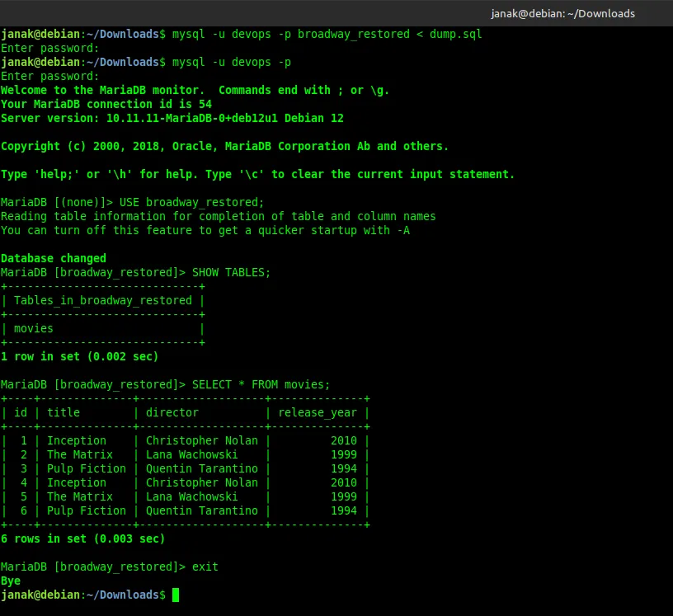Click the title column header
This screenshot has height=616, width=673.
[x=64, y=412]
